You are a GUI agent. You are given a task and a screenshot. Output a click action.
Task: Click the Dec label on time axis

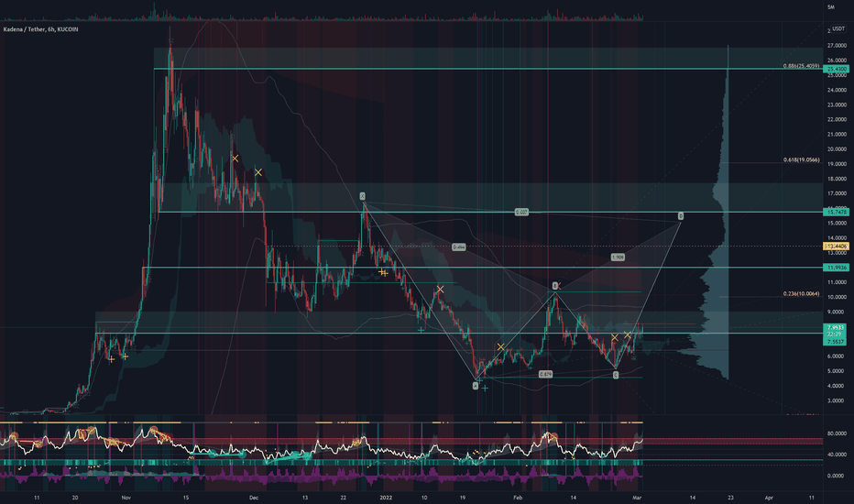(253, 498)
